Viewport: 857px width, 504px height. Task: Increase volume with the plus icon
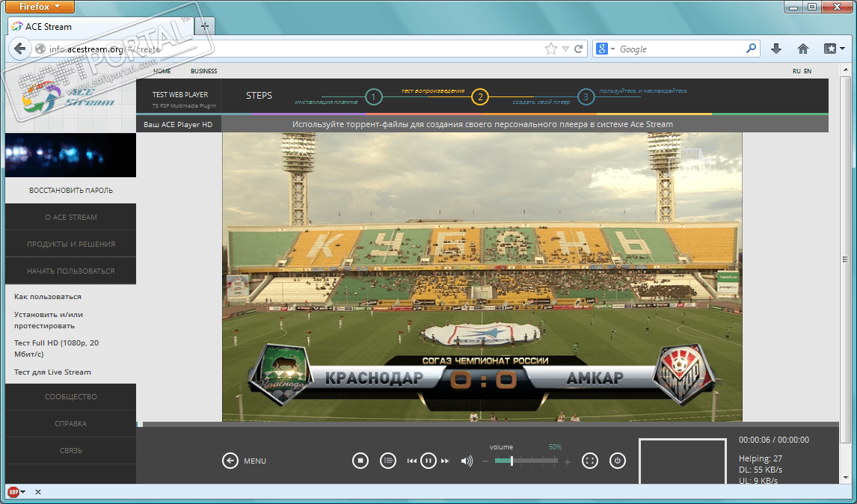point(568,462)
